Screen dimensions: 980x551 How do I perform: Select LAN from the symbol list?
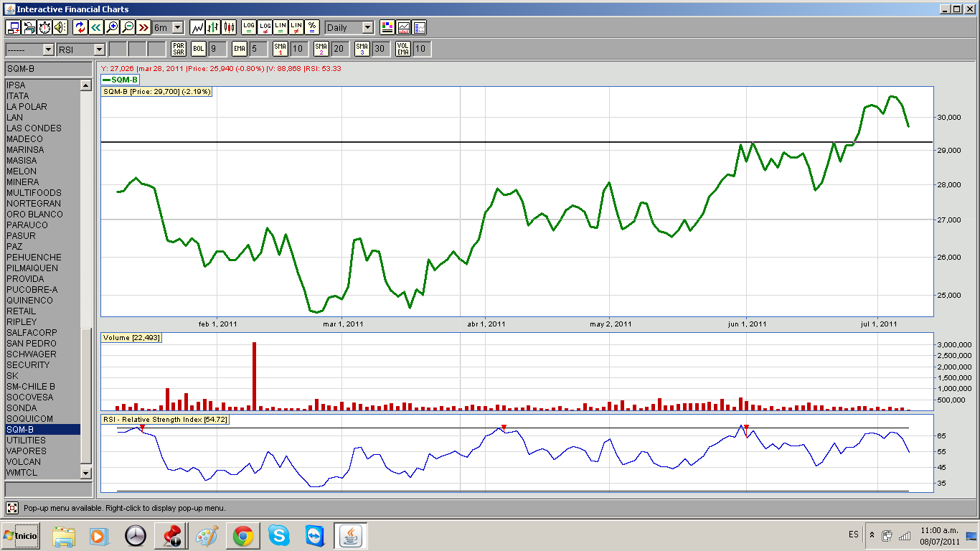click(x=15, y=118)
